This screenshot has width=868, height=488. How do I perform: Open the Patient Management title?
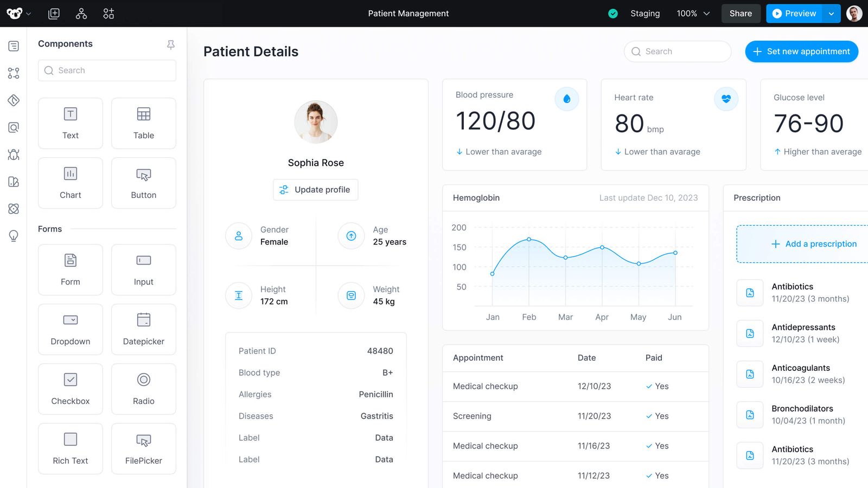409,13
